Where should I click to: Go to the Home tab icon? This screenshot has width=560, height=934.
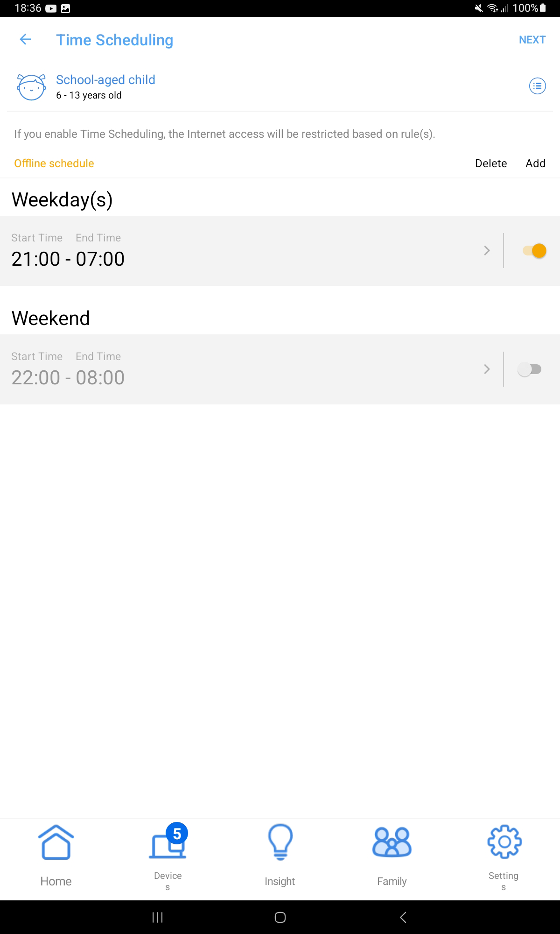point(56,842)
